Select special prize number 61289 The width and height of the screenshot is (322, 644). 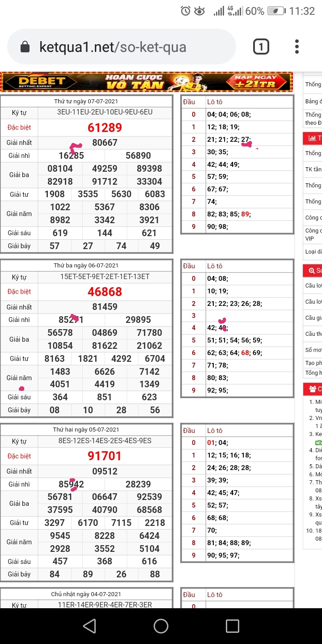pyautogui.click(x=105, y=127)
